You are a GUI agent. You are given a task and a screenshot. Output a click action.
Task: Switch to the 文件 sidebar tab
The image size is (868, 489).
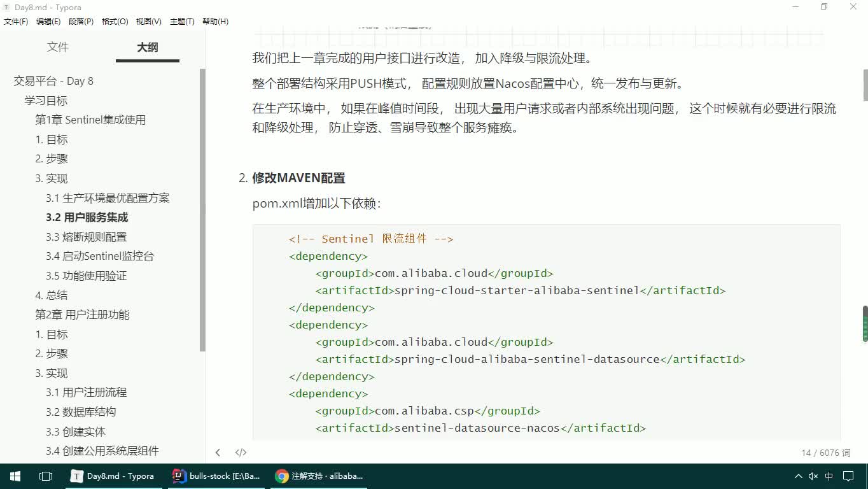pos(58,47)
